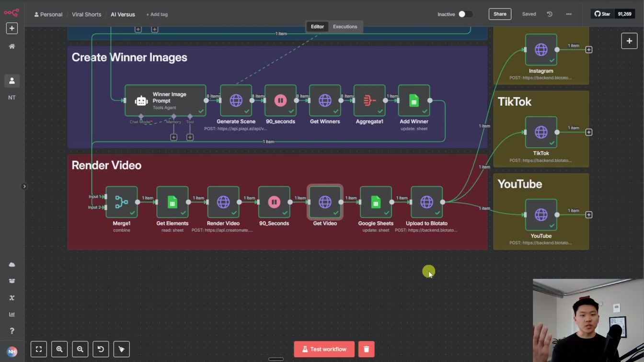Open the Get Winners HTTP node

coord(325,101)
